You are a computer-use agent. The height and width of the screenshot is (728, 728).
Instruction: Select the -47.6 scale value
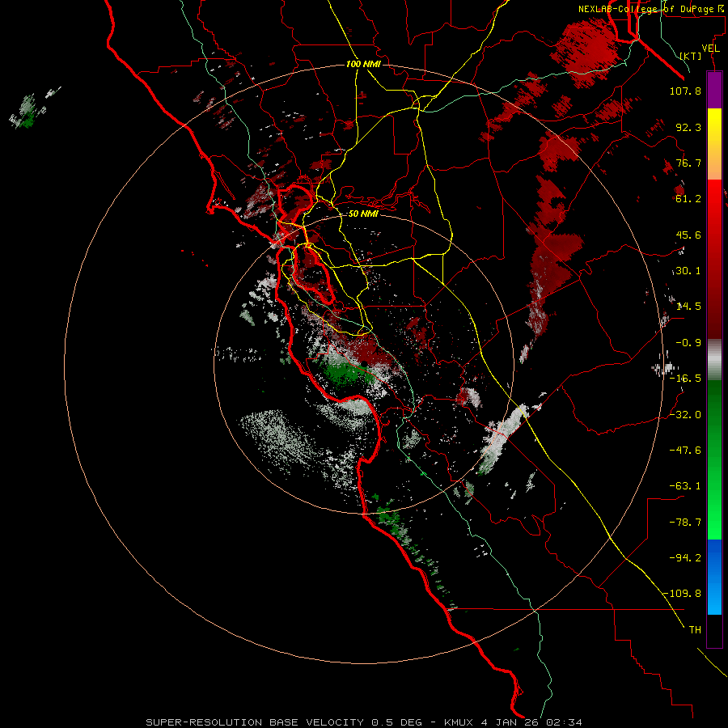point(685,451)
